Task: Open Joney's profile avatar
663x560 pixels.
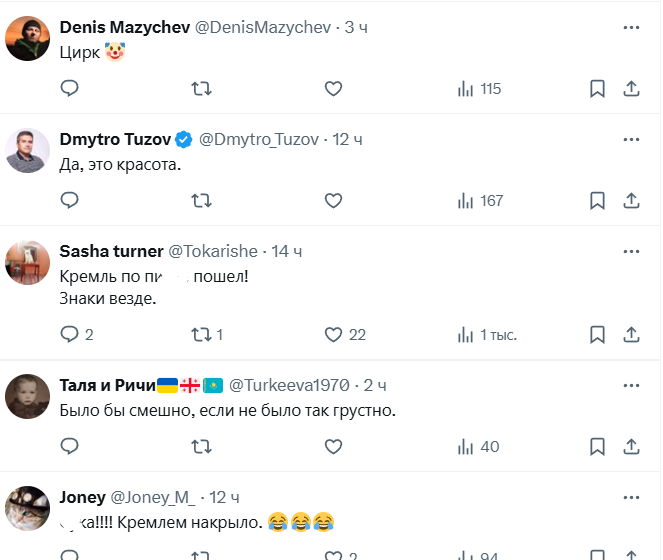Action: 28,508
